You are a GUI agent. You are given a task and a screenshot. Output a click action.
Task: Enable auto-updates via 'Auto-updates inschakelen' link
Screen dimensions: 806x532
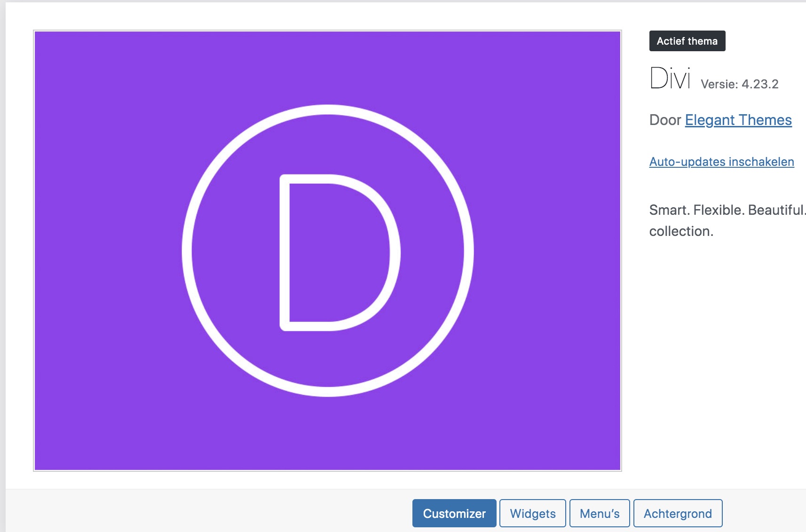721,162
